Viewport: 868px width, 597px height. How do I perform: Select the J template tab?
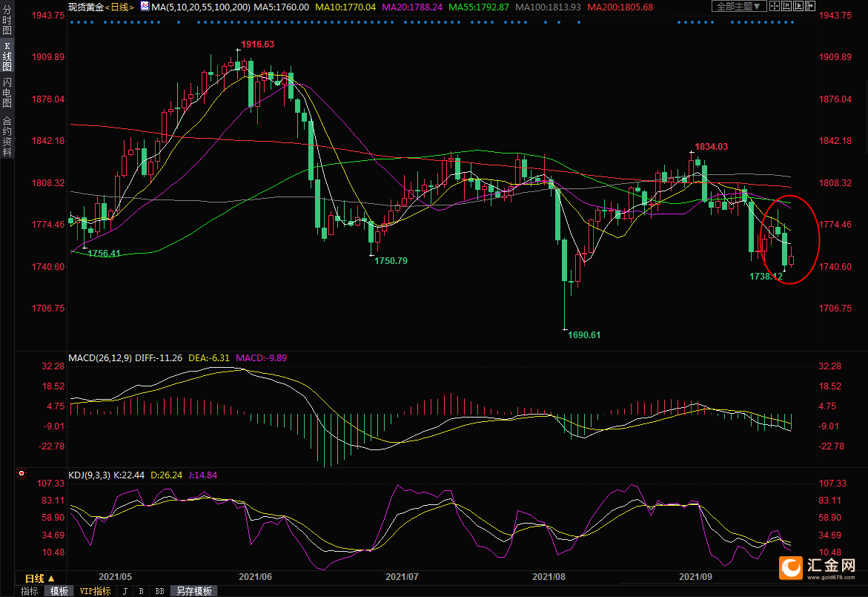click(125, 592)
